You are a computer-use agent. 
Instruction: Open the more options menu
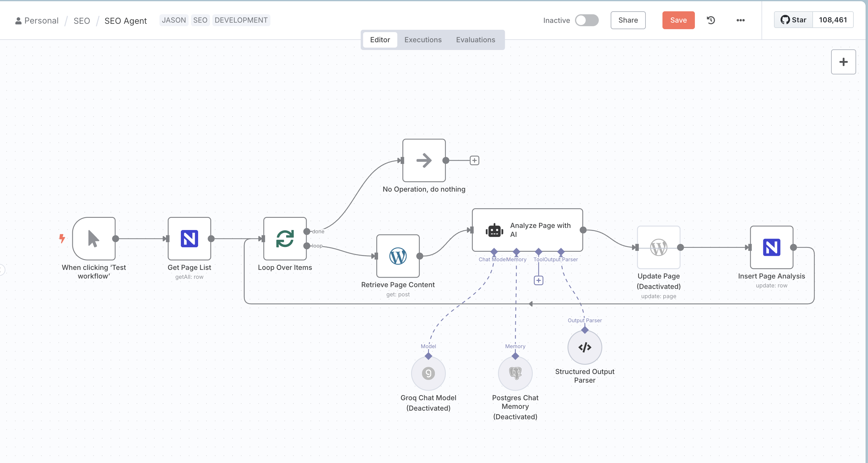pos(740,20)
